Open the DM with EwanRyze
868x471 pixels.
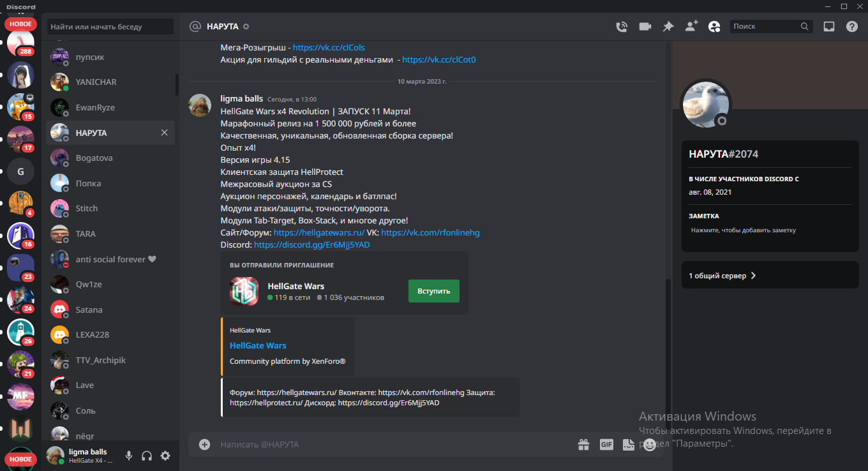pos(110,107)
